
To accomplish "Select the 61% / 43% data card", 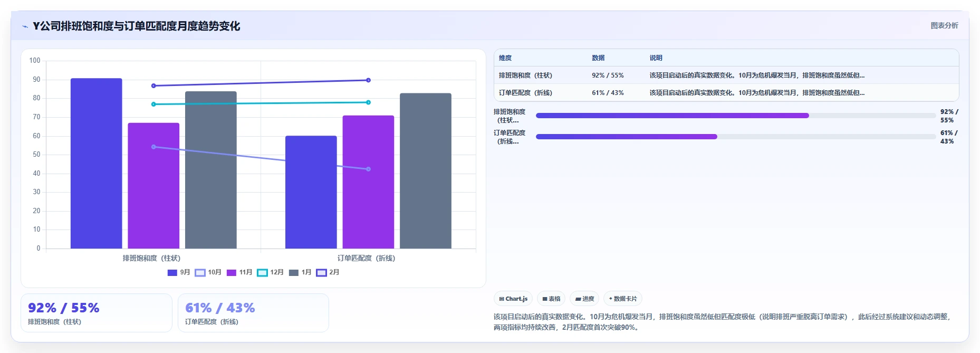I will point(254,313).
